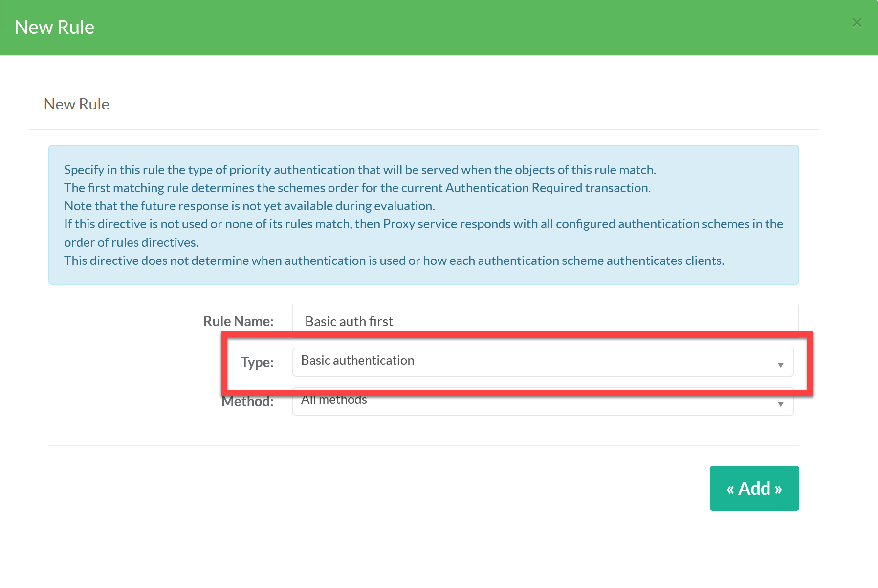Click the "Specify in this rule" info line
878x588 pixels.
pyautogui.click(x=359, y=170)
